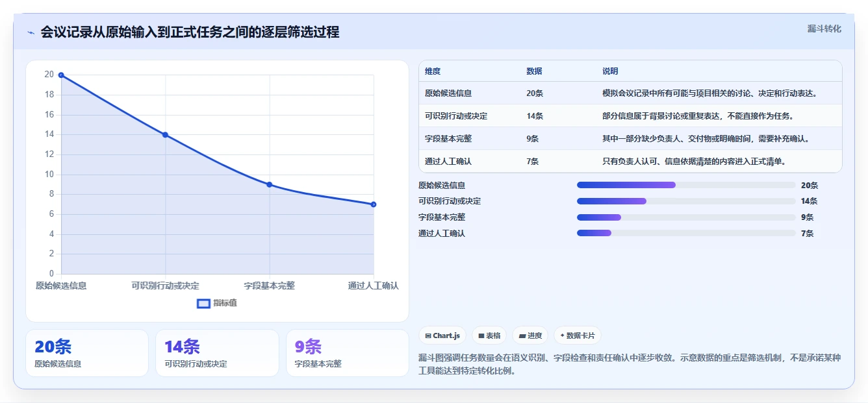Click table cell 原始候选信息

pyautogui.click(x=448, y=93)
